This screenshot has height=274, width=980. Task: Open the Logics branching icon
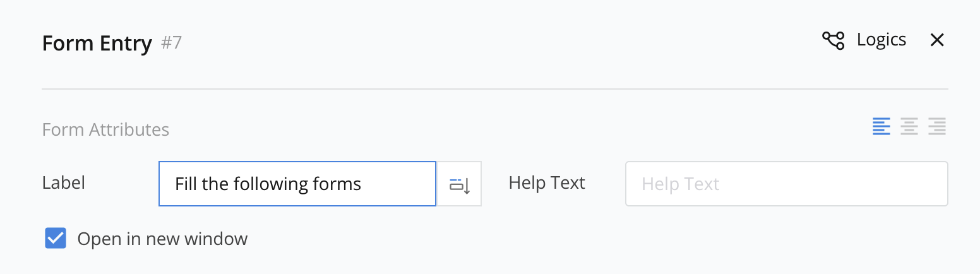click(x=833, y=40)
